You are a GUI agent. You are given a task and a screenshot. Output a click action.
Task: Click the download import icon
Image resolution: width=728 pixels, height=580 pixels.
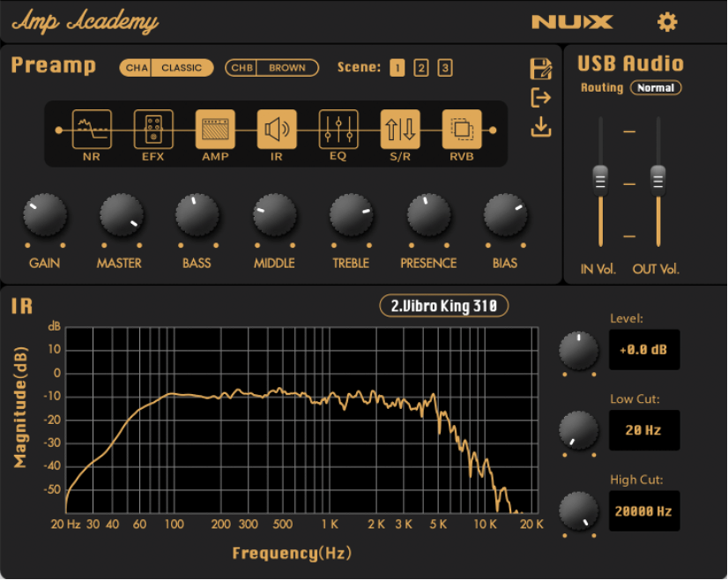click(x=541, y=127)
